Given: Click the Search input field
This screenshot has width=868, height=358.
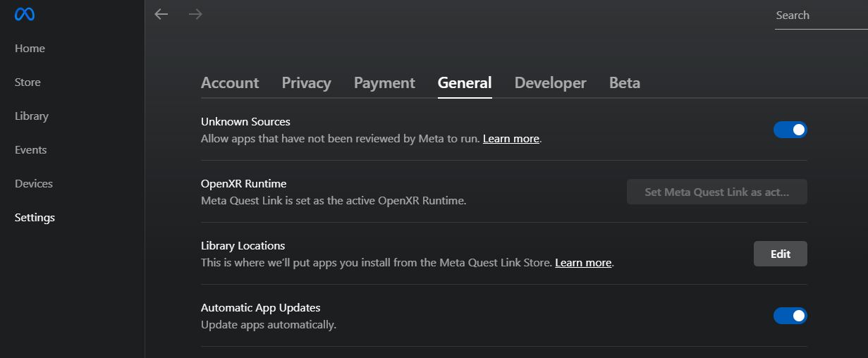Looking at the screenshot, I should pyautogui.click(x=821, y=16).
